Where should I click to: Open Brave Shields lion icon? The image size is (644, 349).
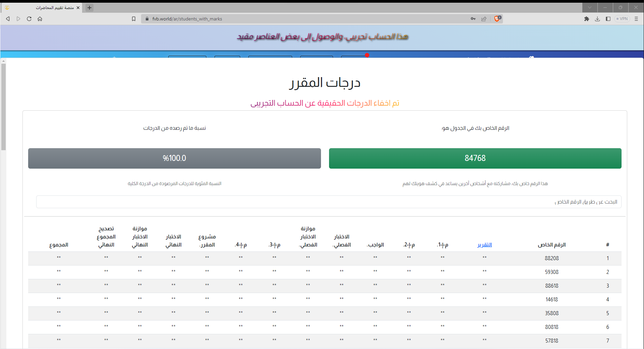[x=497, y=19]
